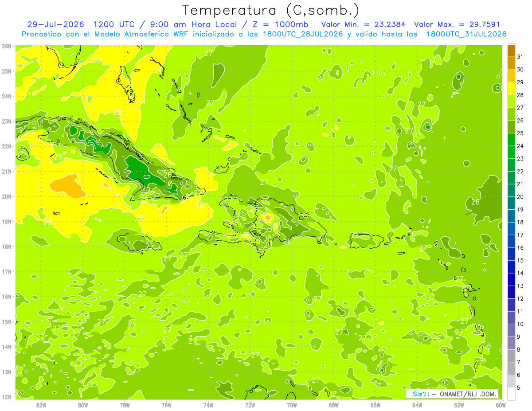Viewport: 532px width, 411px height.
Task: Click the '22N' latitude label
Action: tap(7, 146)
